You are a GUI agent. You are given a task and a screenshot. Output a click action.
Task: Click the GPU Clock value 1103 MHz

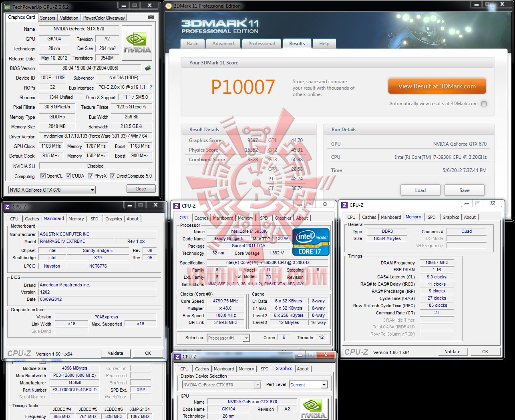51,146
